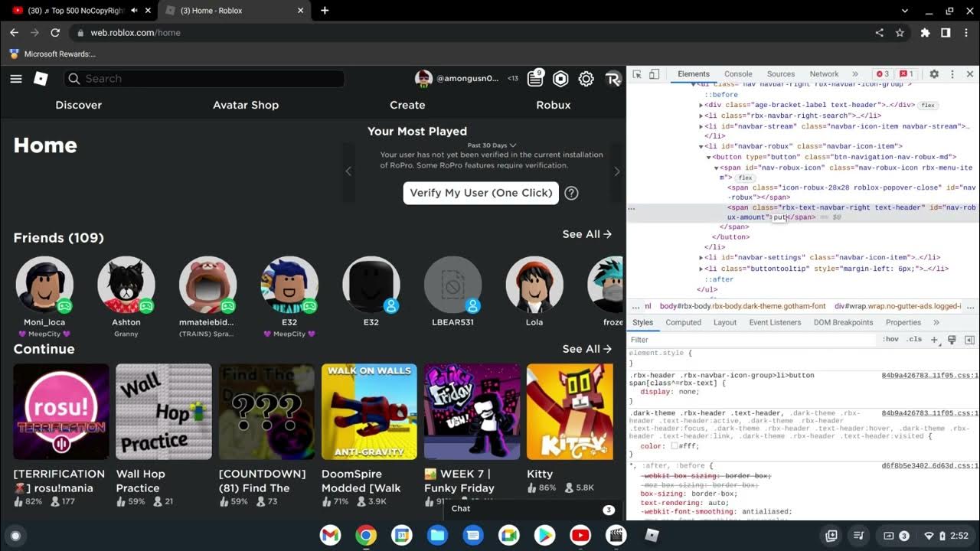The image size is (980, 551).
Task: Bookmark this page with the star icon
Action: pyautogui.click(x=900, y=33)
